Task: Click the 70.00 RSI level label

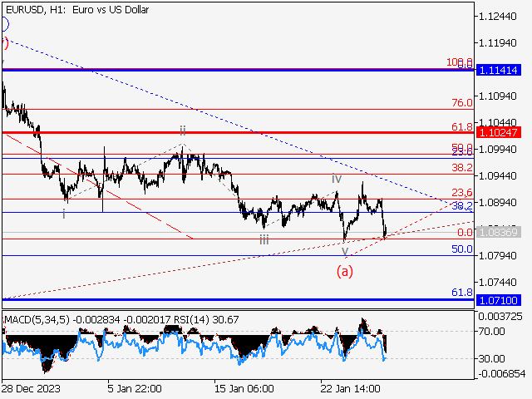Action: point(492,331)
